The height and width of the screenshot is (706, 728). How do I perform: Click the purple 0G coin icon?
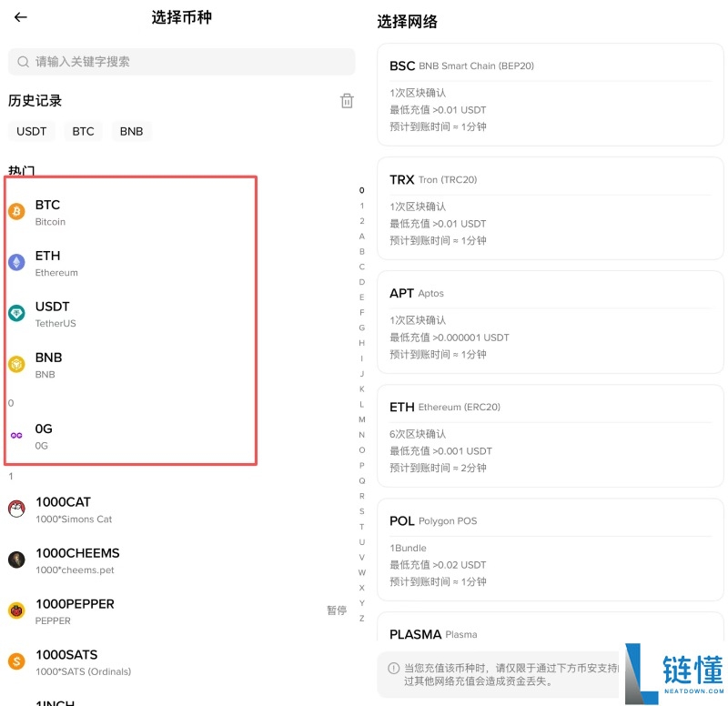click(16, 436)
